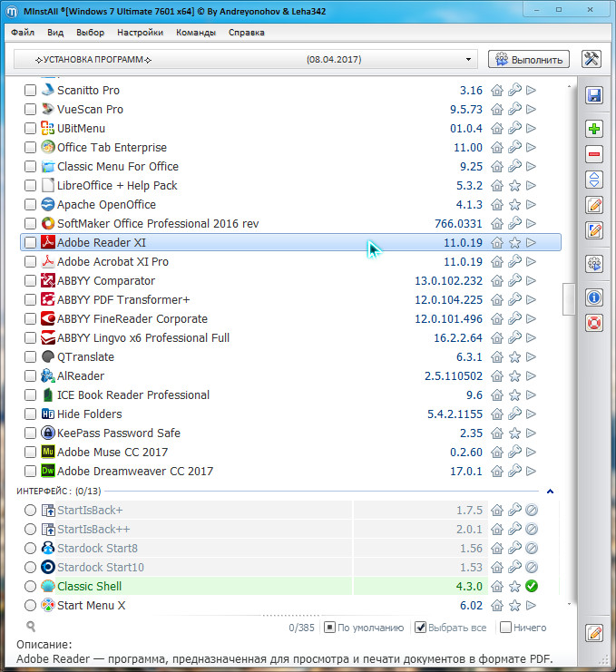The width and height of the screenshot is (616, 672).
Task: Select the ICE Book Reader Professional row
Action: (x=290, y=395)
